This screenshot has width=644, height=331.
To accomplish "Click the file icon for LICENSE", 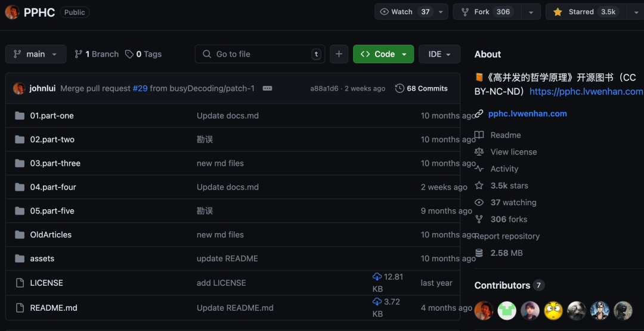I will click(x=19, y=283).
